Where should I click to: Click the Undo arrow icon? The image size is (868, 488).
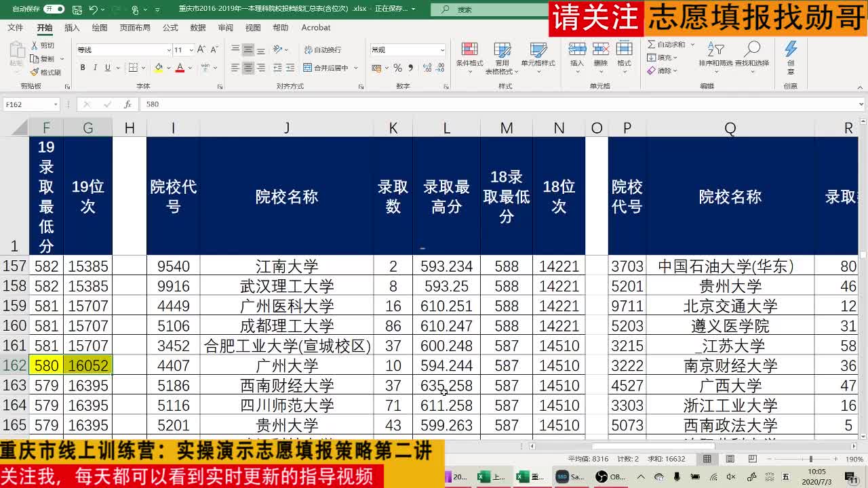93,9
